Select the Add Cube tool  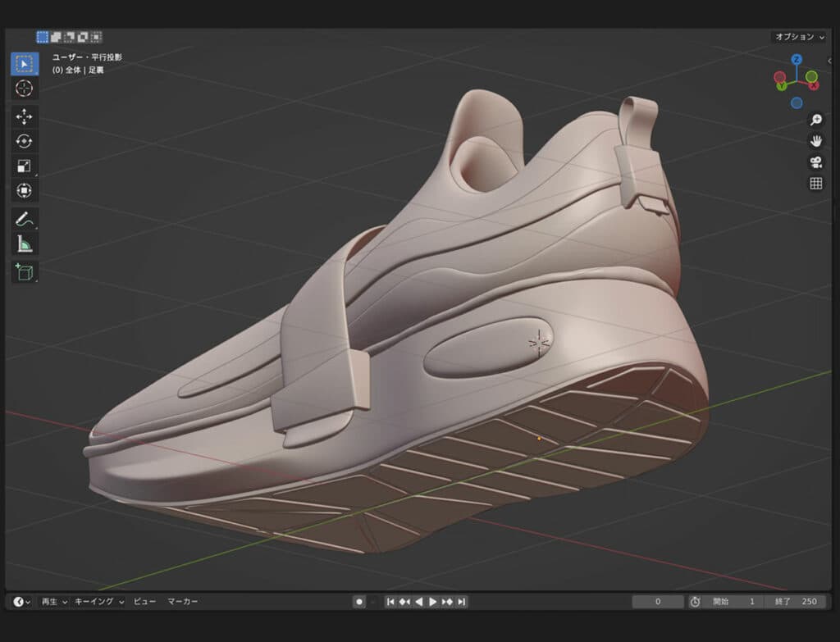click(x=25, y=271)
